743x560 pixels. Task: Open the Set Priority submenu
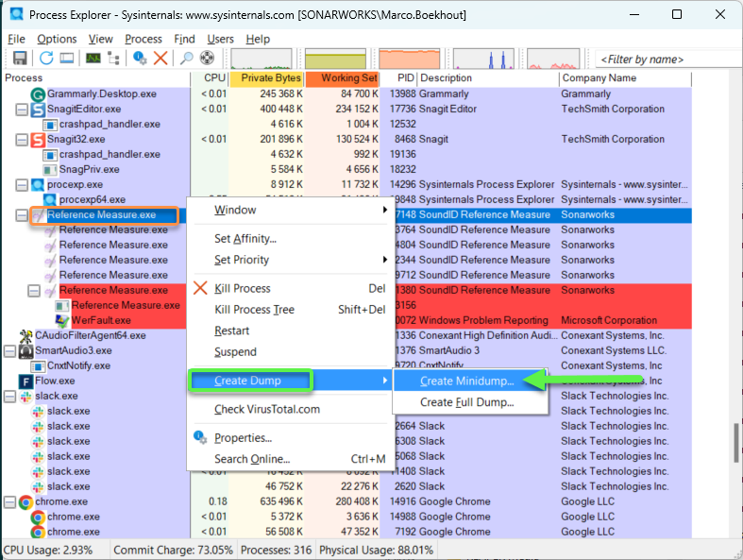291,260
